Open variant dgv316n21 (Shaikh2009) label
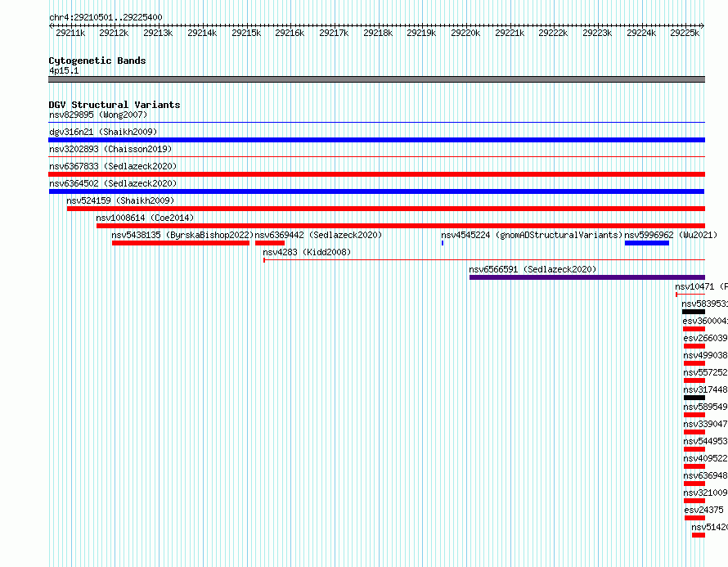Image resolution: width=728 pixels, height=567 pixels. click(x=103, y=132)
